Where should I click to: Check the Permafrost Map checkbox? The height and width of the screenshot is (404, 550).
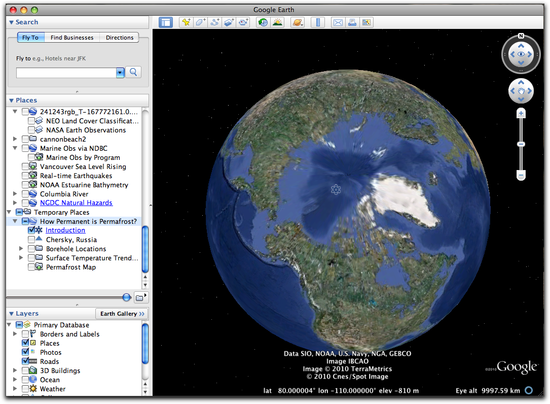click(31, 267)
